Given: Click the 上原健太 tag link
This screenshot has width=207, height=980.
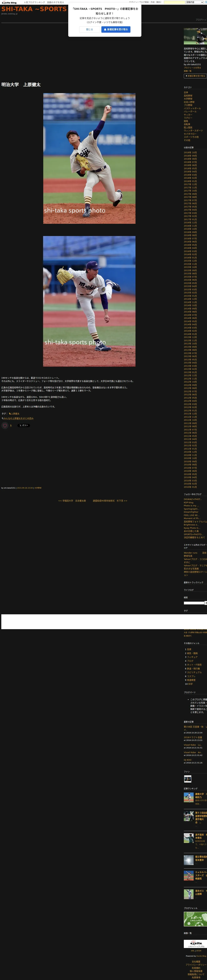Looking at the screenshot, I should 15,414.
